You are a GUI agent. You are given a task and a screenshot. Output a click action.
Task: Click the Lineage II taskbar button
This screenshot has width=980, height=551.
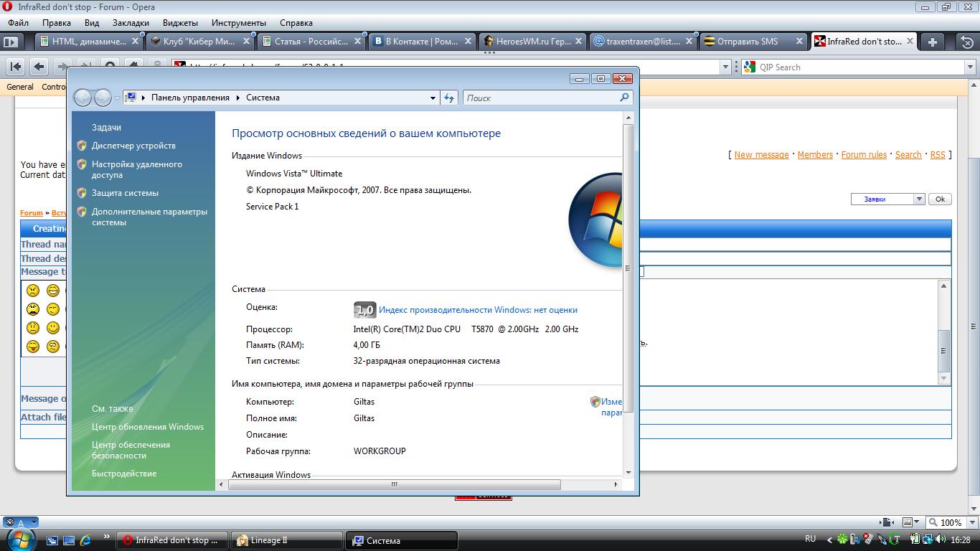tap(287, 540)
